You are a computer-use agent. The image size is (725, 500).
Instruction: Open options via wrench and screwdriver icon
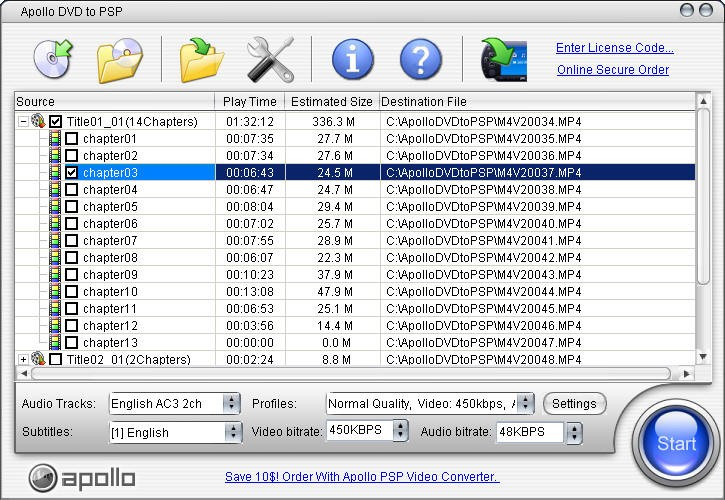point(270,60)
